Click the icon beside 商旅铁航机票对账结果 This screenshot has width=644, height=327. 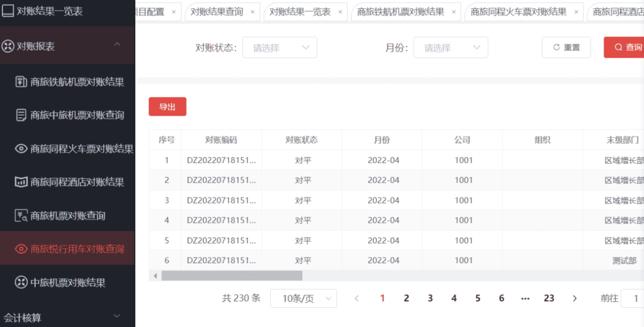point(21,82)
